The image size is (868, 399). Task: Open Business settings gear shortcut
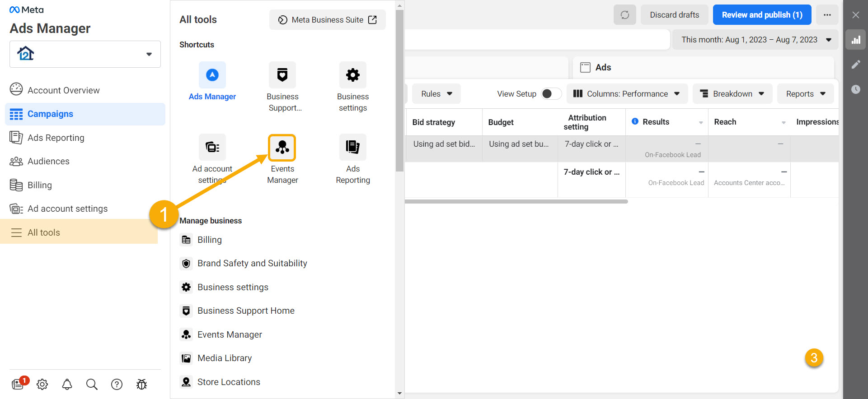click(353, 75)
